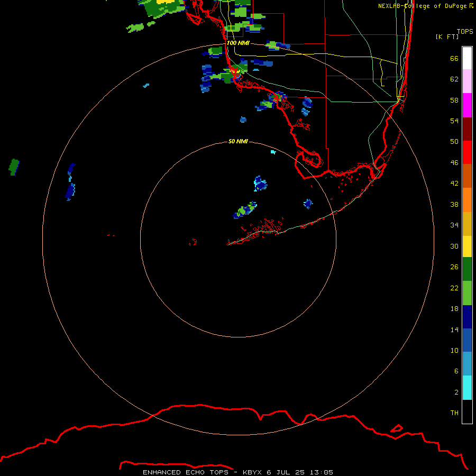This screenshot has width=476, height=476.
Task: Click the 'TOPS' legend title
Action: [x=465, y=31]
